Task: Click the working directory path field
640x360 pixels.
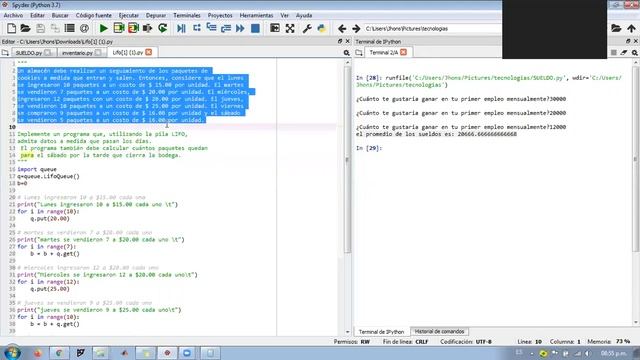Action: 433,29
